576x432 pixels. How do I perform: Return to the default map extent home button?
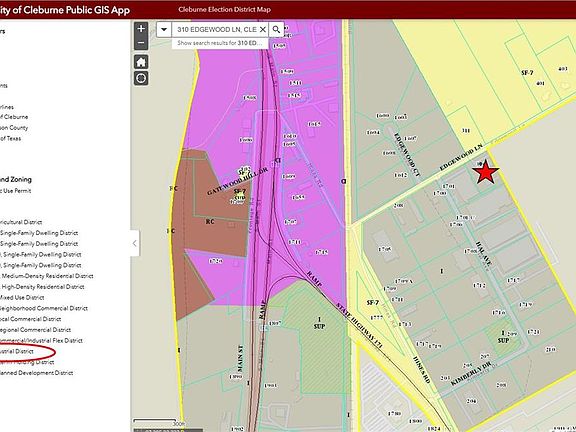point(141,62)
